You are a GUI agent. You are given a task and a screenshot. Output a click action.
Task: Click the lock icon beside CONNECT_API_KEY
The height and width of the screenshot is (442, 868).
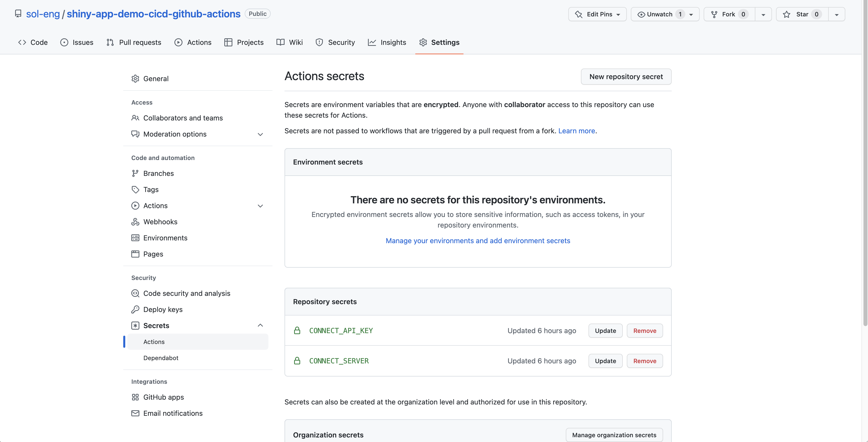[x=297, y=330]
